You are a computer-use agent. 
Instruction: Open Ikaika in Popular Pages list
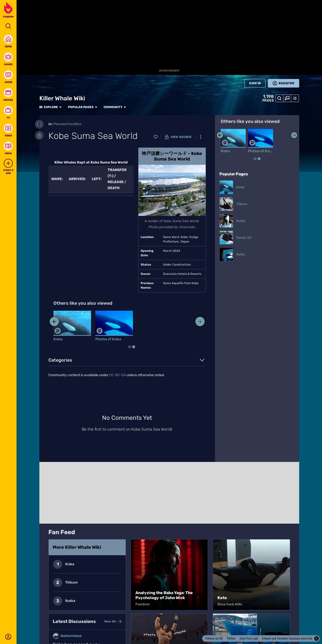click(241, 221)
